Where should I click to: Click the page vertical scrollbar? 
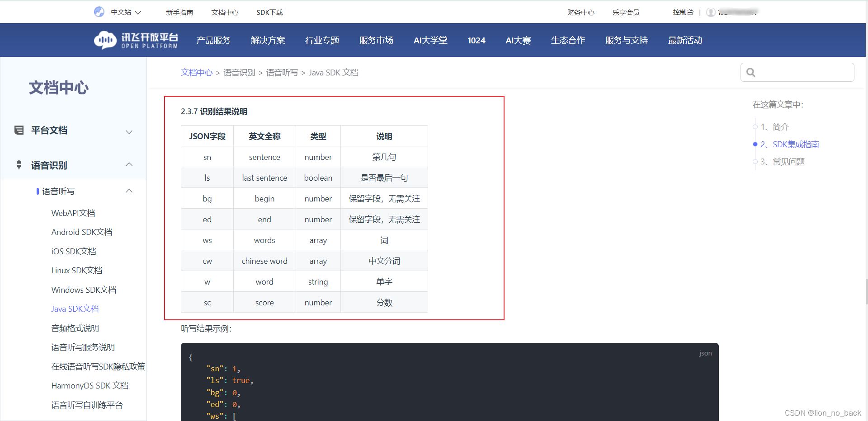tap(867, 291)
